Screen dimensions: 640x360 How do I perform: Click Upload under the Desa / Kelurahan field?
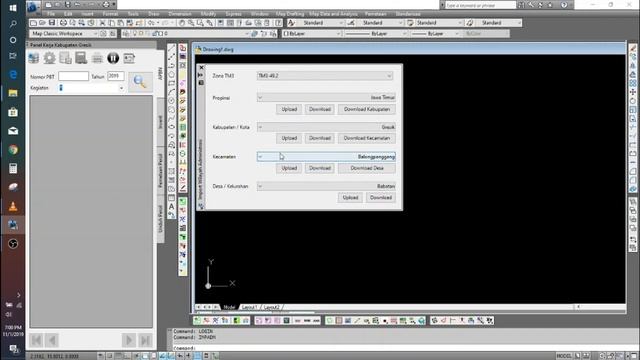(x=350, y=197)
